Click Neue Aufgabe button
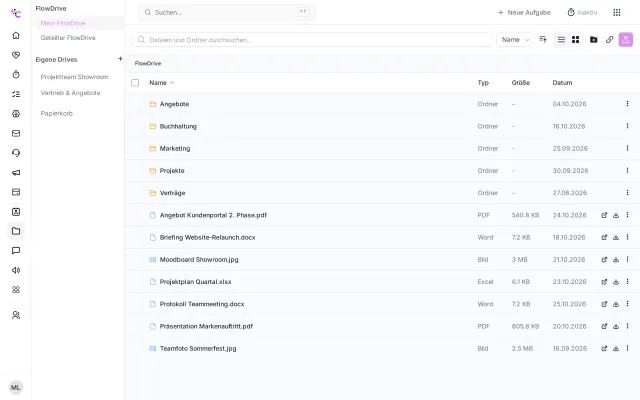The height and width of the screenshot is (400, 640). pos(524,13)
